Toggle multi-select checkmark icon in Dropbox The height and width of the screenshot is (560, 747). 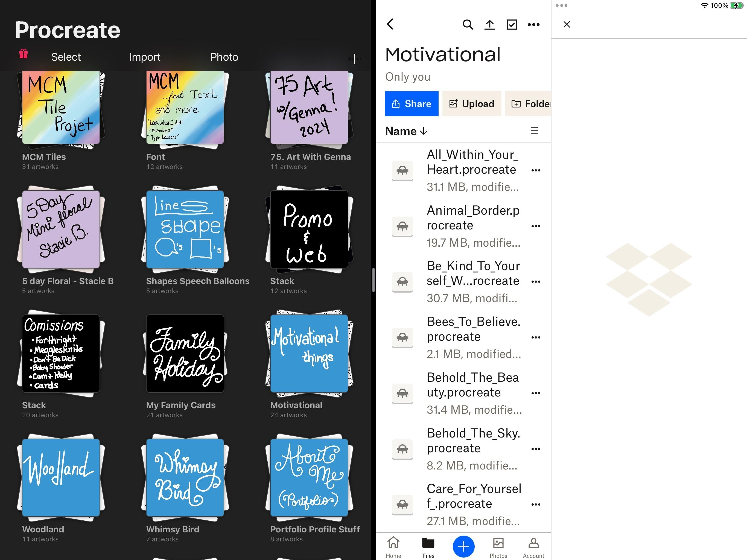[x=512, y=24]
